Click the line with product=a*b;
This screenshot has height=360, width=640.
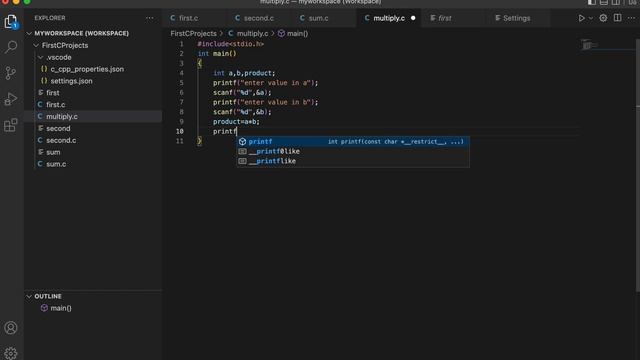click(x=236, y=122)
